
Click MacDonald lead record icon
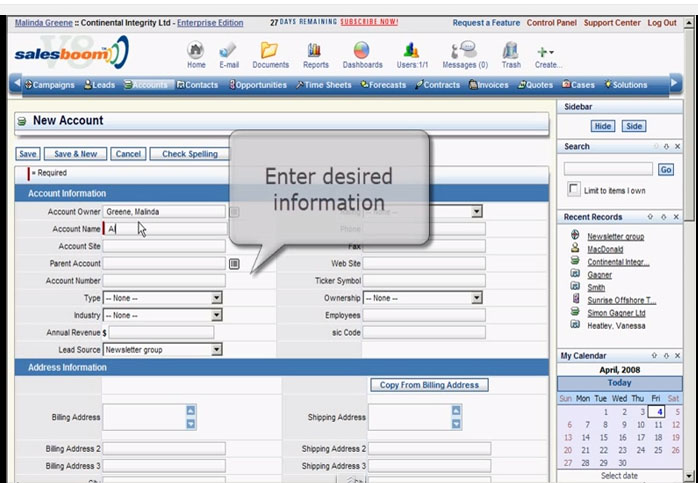point(575,248)
